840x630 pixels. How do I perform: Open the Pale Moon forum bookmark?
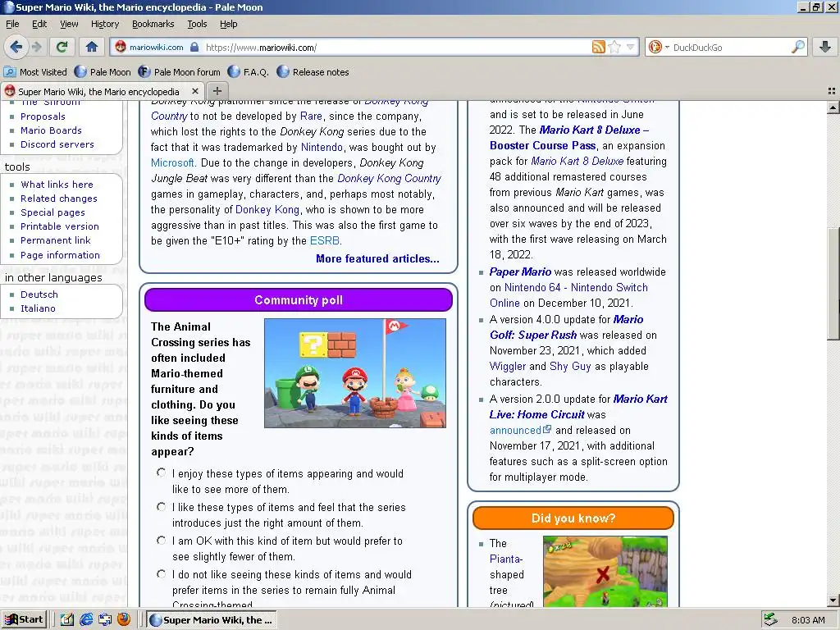coord(180,72)
